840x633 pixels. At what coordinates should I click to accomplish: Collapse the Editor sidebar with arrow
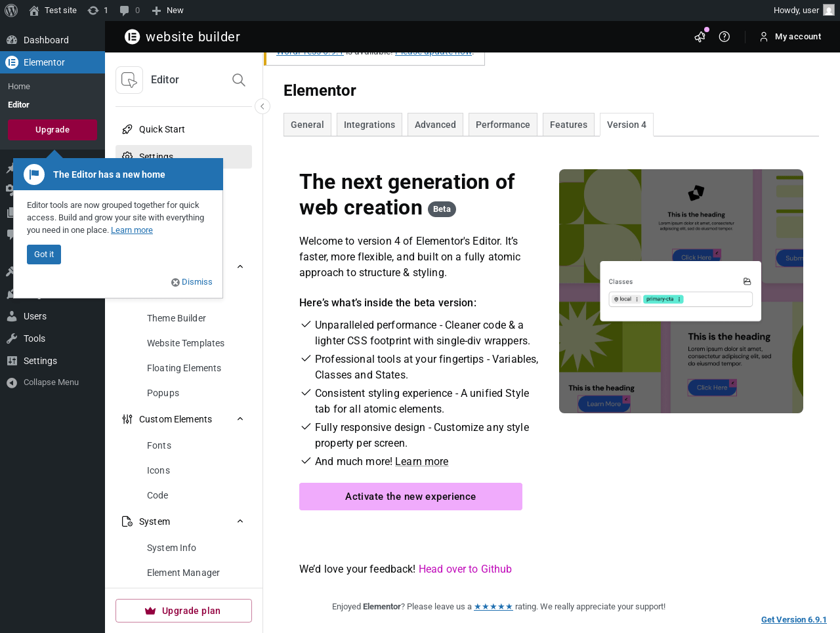point(262,106)
